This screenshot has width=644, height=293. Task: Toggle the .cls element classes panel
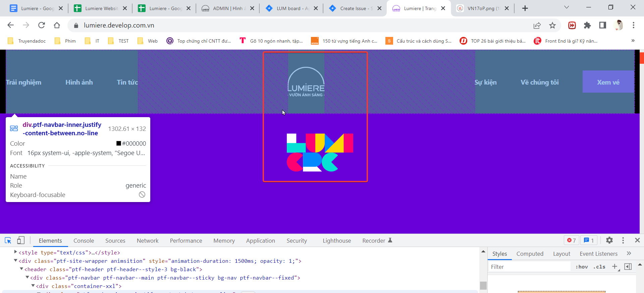pos(599,267)
